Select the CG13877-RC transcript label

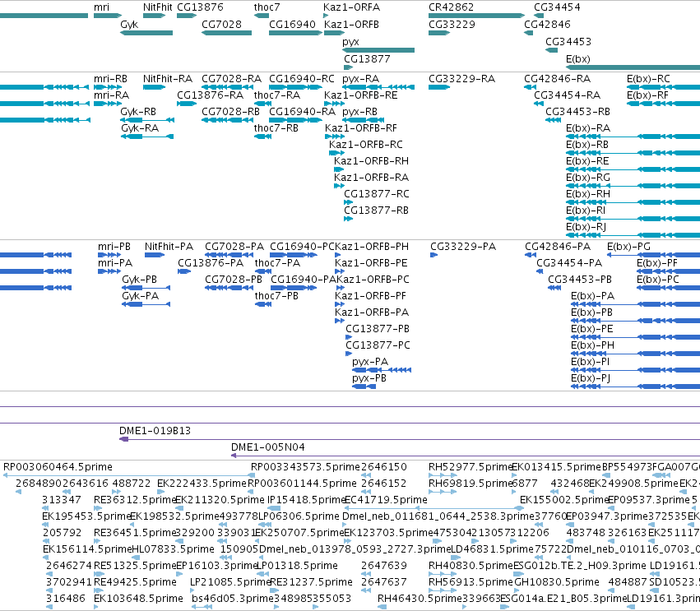pyautogui.click(x=377, y=194)
